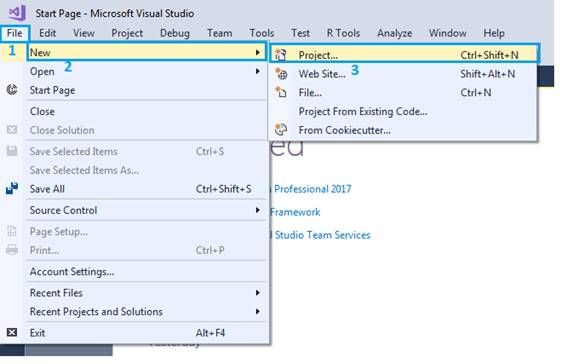Click the New File page icon
Screen dimensions: 569x364
pos(281,92)
